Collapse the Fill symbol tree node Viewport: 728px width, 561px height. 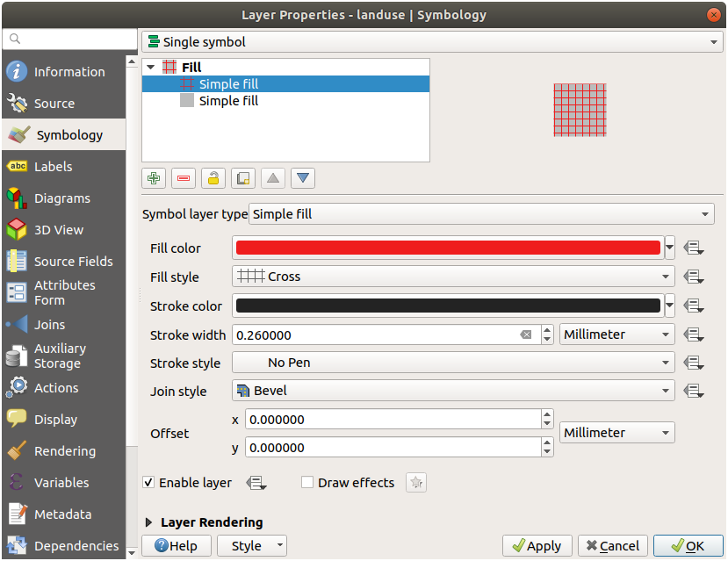(x=150, y=68)
